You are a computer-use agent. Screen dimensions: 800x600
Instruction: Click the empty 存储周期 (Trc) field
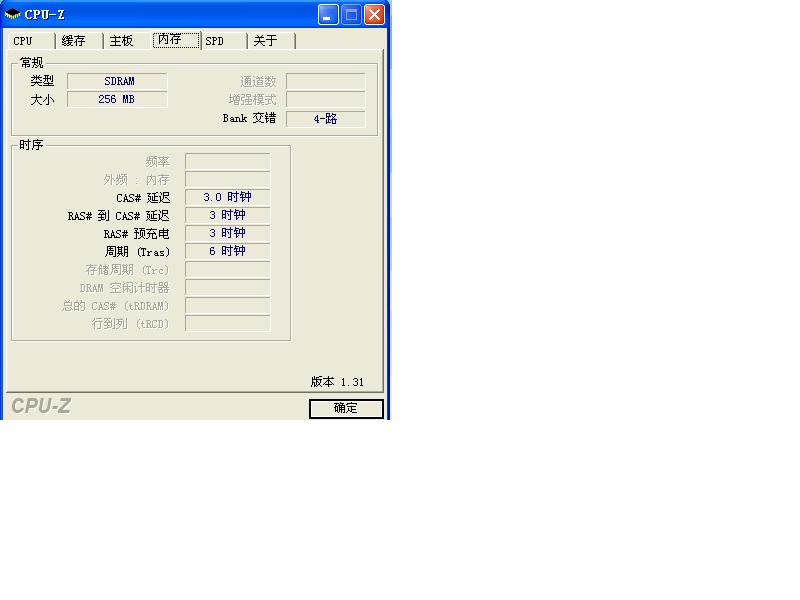tap(228, 269)
